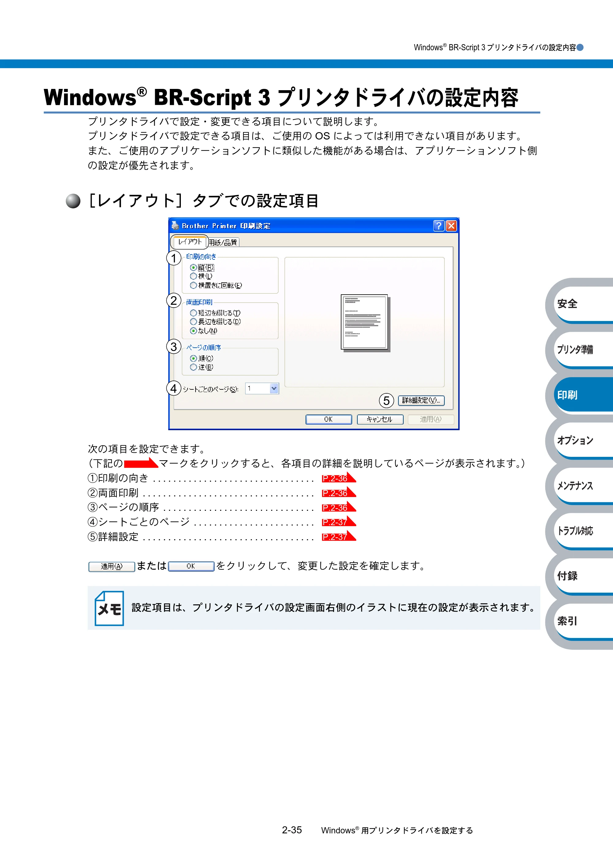Open the オプション side tab
Screen dimensions: 613x868
tap(584, 440)
